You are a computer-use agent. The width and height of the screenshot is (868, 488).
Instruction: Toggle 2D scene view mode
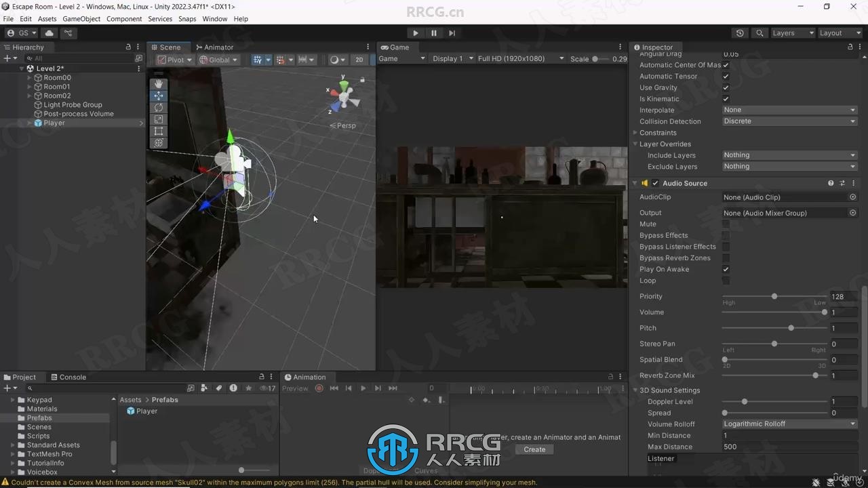359,60
